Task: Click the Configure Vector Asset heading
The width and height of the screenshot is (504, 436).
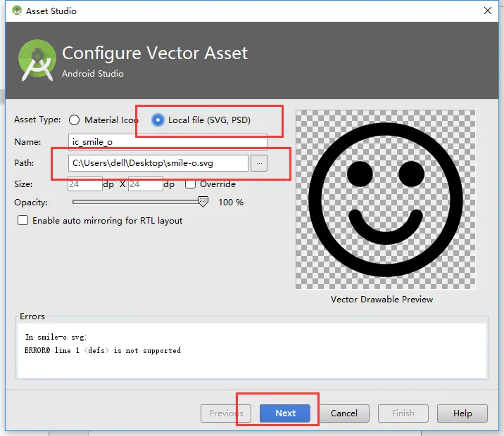Action: (x=155, y=53)
